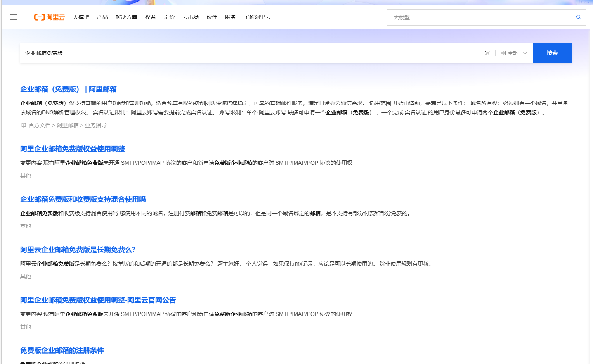Open 阿里企业邮箱免费版权益使用调整 result
Viewport: 593px width, 364px height.
tap(72, 149)
